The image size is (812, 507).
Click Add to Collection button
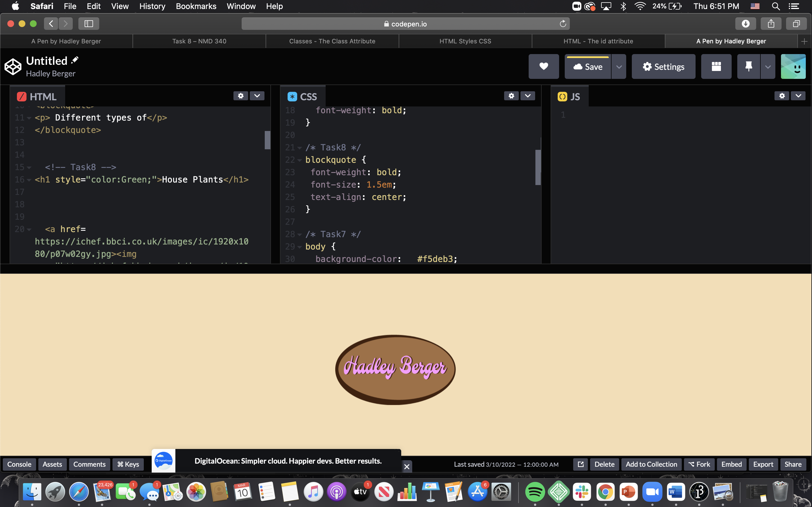(651, 464)
